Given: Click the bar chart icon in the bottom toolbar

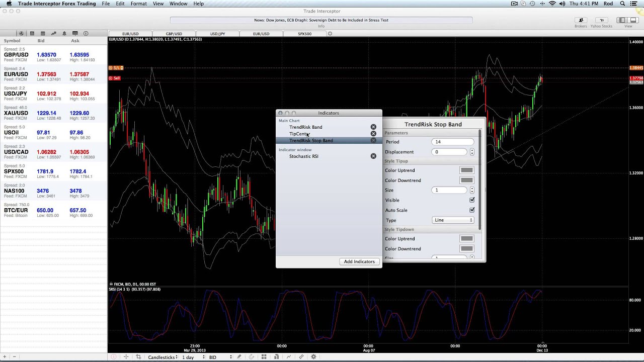Looking at the screenshot, I should (x=276, y=357).
